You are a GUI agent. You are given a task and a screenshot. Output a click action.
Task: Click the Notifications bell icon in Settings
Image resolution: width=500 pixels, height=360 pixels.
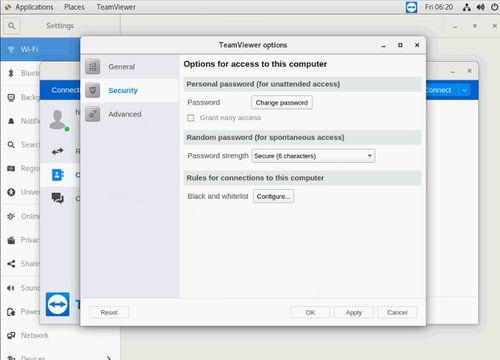(11, 121)
